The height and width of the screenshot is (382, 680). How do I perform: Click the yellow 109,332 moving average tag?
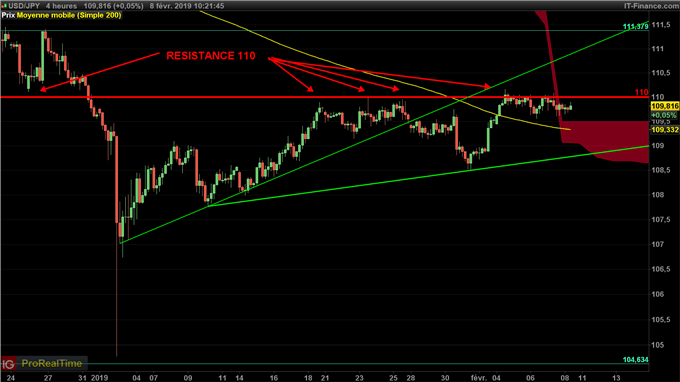pyautogui.click(x=665, y=130)
